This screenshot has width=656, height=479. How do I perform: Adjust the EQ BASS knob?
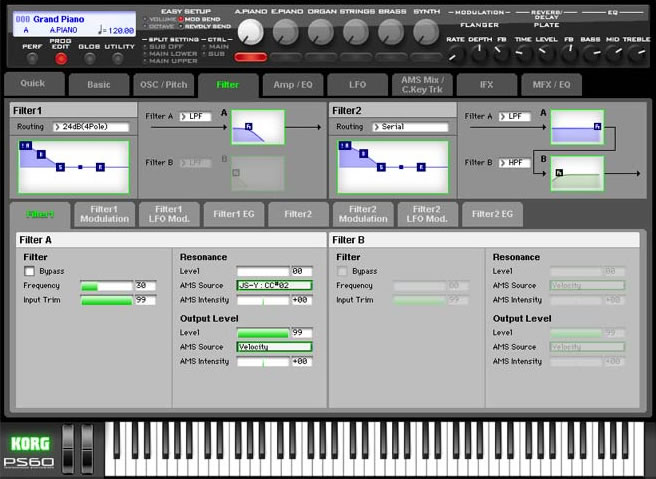592,54
